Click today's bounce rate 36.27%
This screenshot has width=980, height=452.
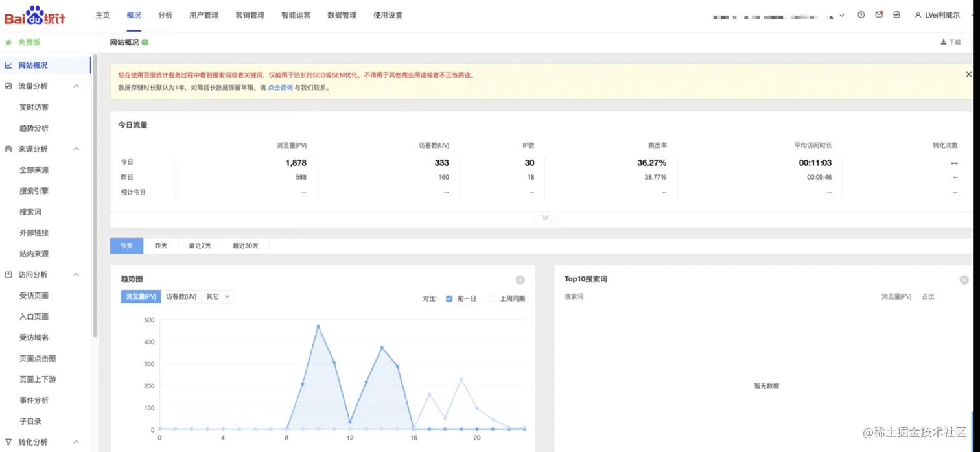click(652, 163)
